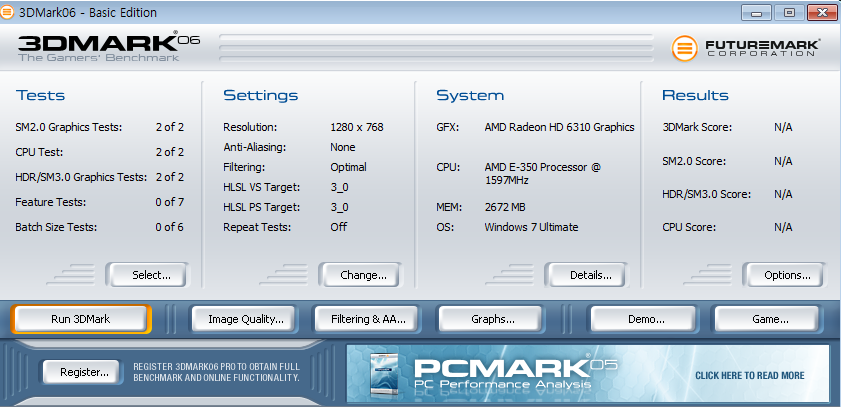Viewport: 841px width, 407px height.
Task: Click the Repeat Tests value Off
Action: 338,227
